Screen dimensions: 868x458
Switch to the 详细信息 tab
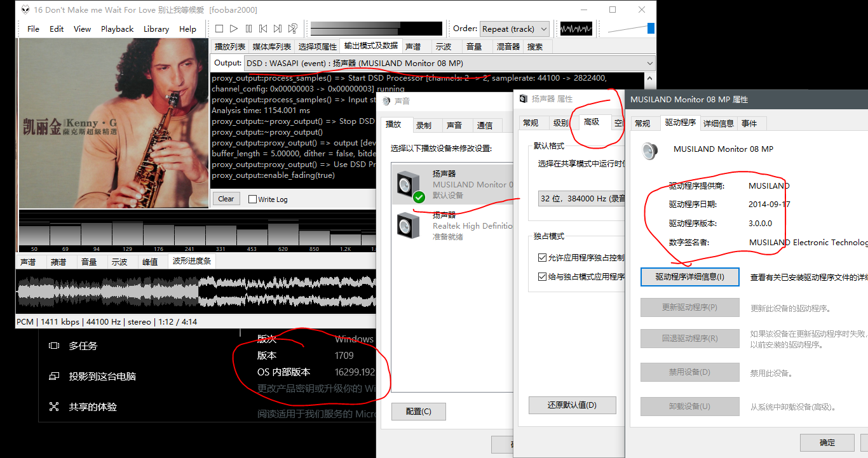coord(718,123)
